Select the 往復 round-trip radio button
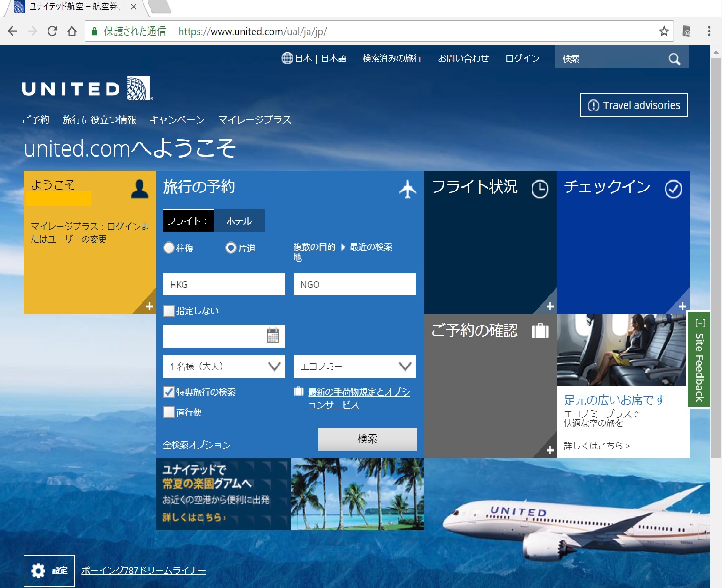 pos(169,247)
